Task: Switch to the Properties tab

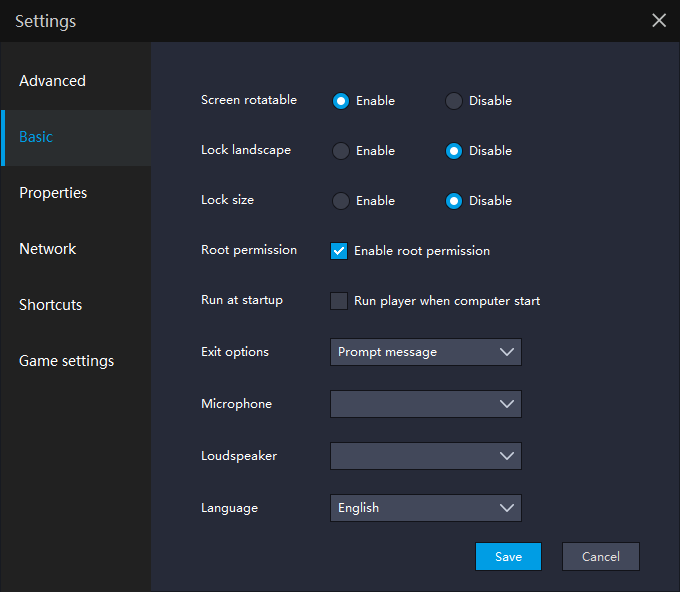Action: (x=53, y=193)
